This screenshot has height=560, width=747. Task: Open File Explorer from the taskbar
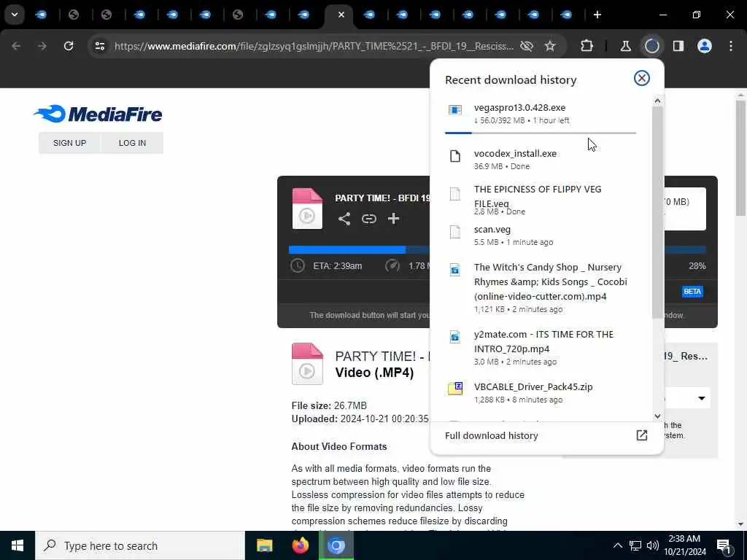pos(264,545)
